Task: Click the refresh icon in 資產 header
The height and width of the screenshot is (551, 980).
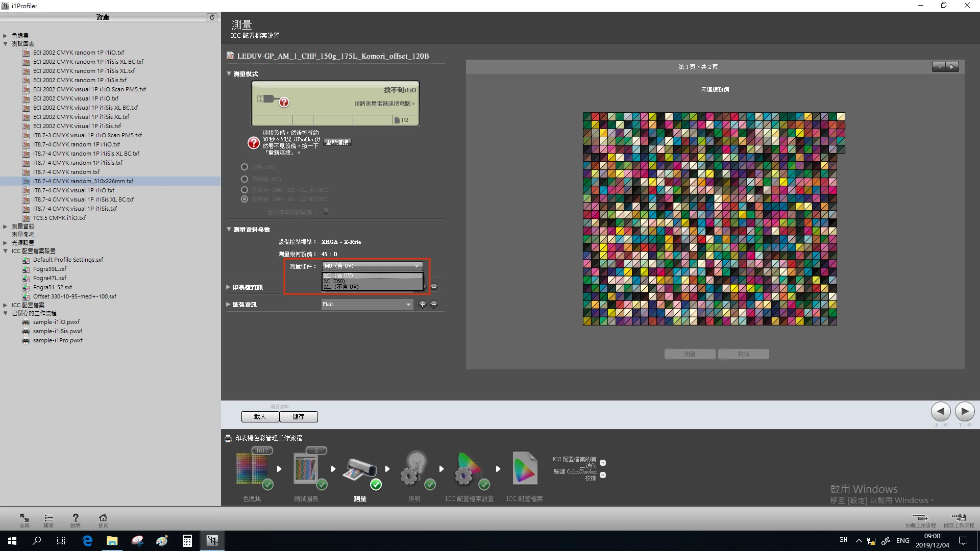Action: pos(212,17)
